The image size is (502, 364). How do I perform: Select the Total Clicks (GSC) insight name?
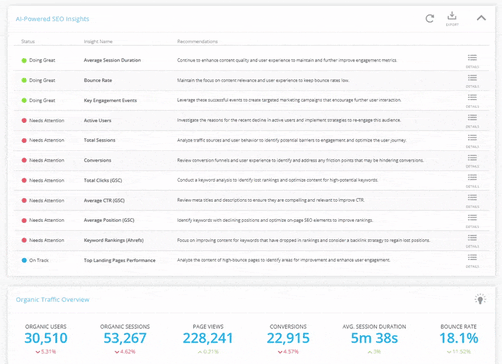[103, 180]
